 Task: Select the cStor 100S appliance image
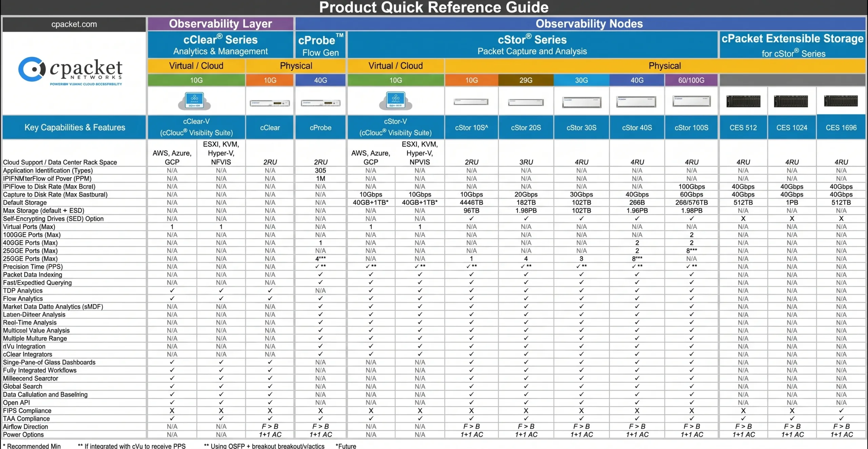691,101
